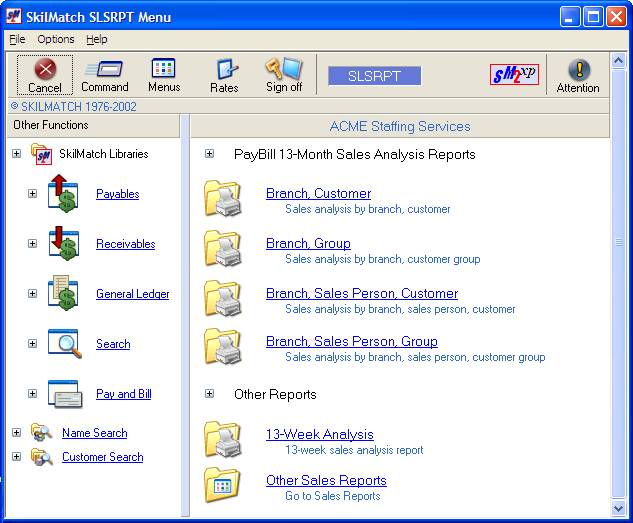The image size is (633, 523).
Task: Click the 'Other Reports' section label
Action: [x=275, y=394]
